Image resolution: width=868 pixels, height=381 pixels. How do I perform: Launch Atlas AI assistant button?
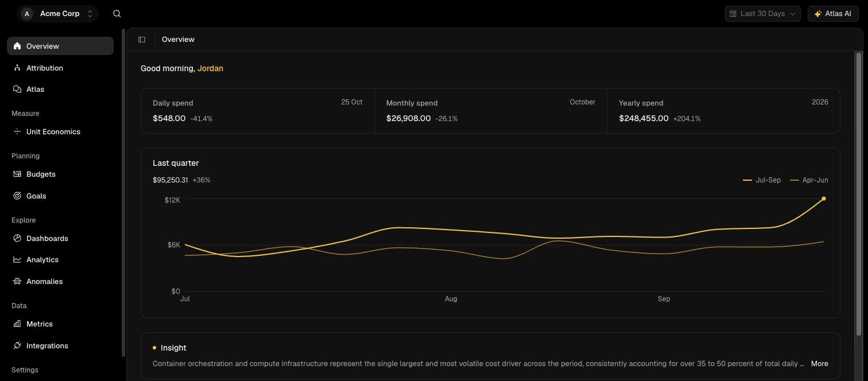pos(832,14)
